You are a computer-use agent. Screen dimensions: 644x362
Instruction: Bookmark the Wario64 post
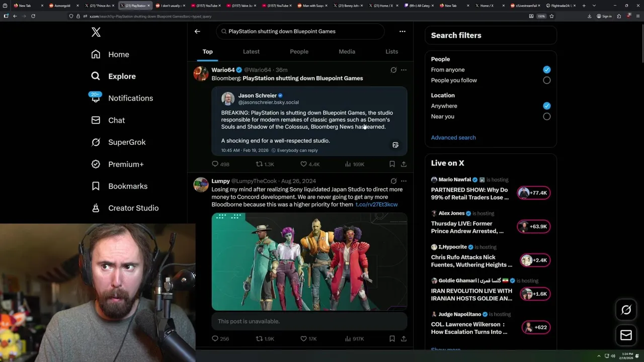[x=392, y=164]
